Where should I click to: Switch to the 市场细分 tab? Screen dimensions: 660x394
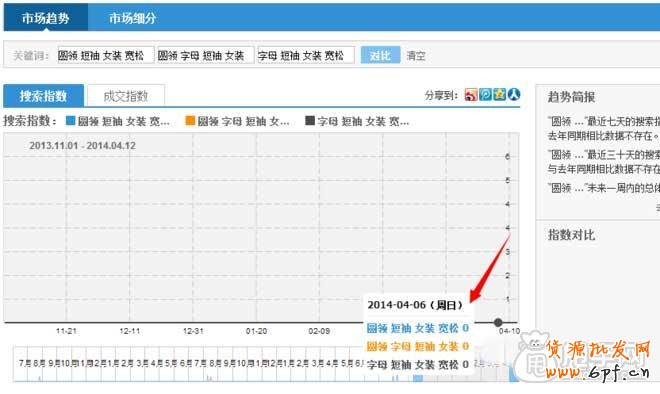pos(133,18)
